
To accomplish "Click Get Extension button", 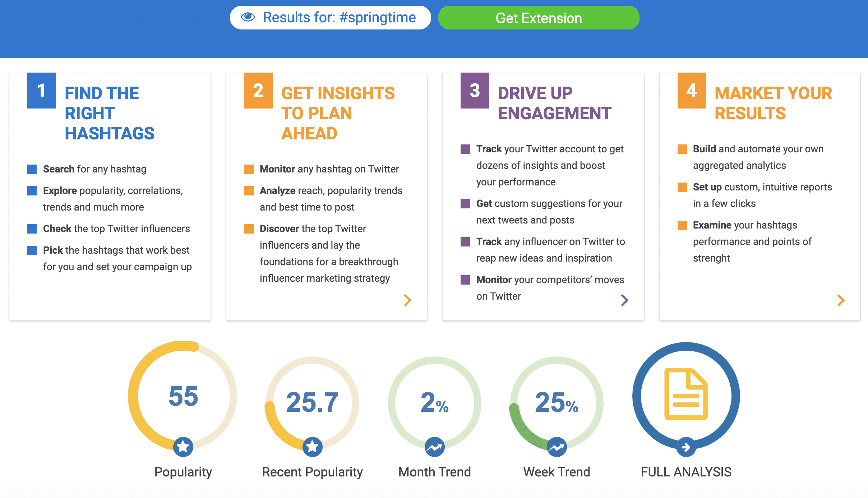I will coord(537,18).
